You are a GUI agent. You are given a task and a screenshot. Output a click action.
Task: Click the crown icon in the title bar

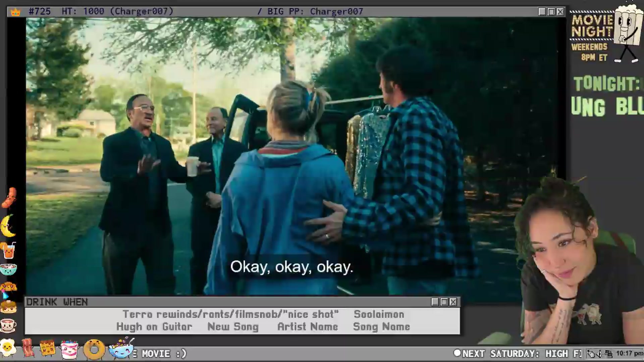pyautogui.click(x=15, y=12)
